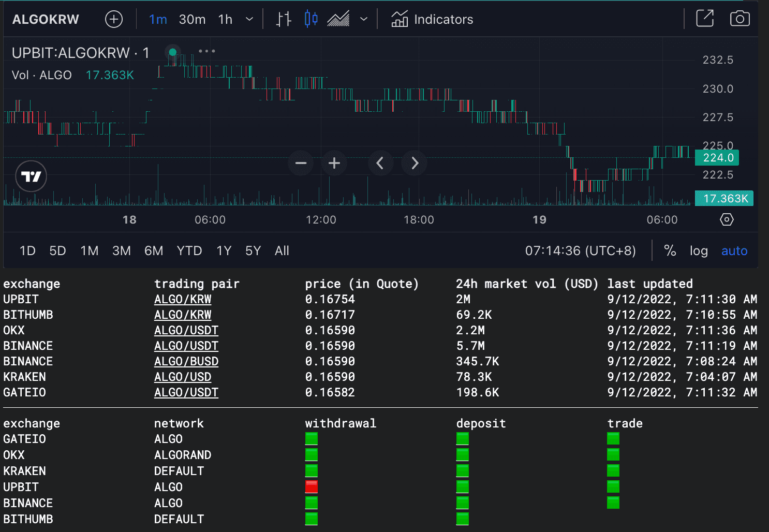Open the OKX ALGO/USDT pair link

click(x=186, y=330)
